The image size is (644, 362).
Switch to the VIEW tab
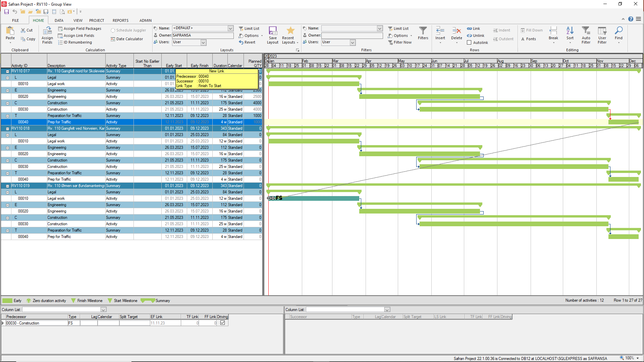pyautogui.click(x=78, y=20)
